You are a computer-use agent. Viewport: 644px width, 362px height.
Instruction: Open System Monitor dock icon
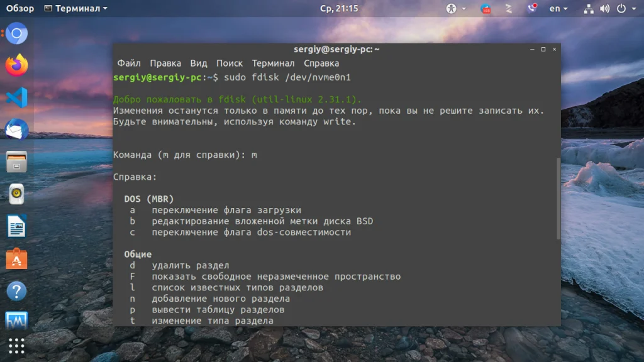pyautogui.click(x=16, y=321)
